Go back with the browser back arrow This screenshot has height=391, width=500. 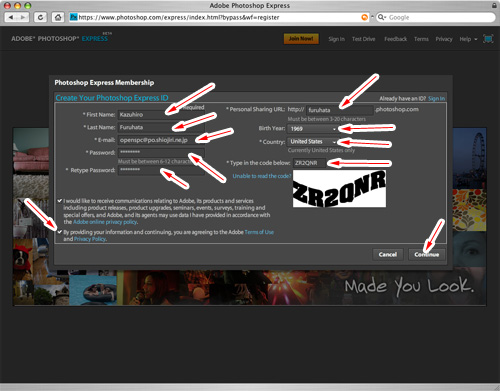(x=10, y=17)
